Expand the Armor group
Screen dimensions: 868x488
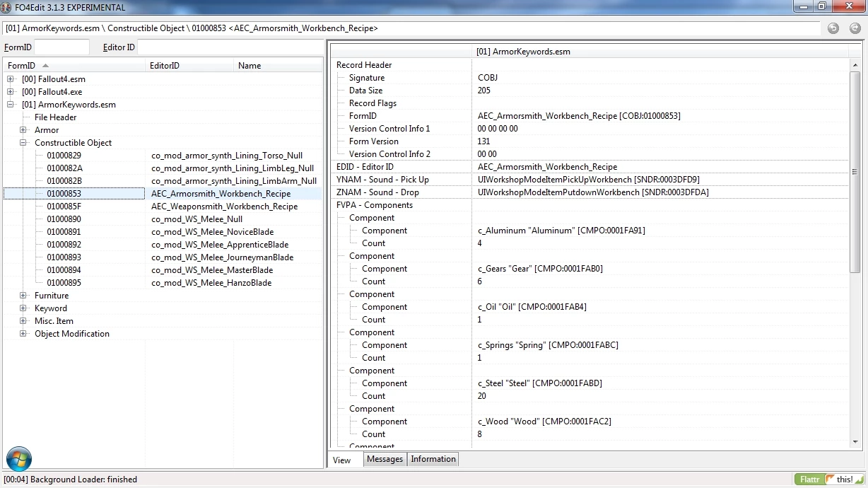click(23, 130)
